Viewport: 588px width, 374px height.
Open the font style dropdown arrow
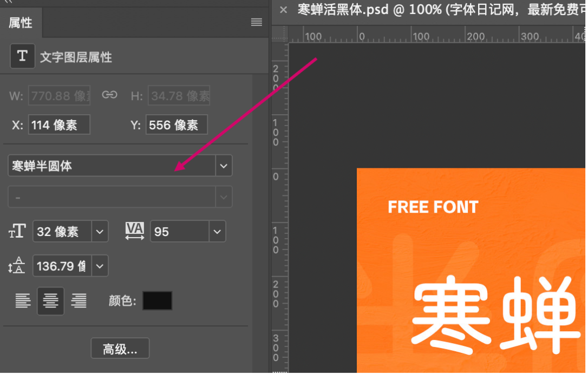pyautogui.click(x=224, y=197)
